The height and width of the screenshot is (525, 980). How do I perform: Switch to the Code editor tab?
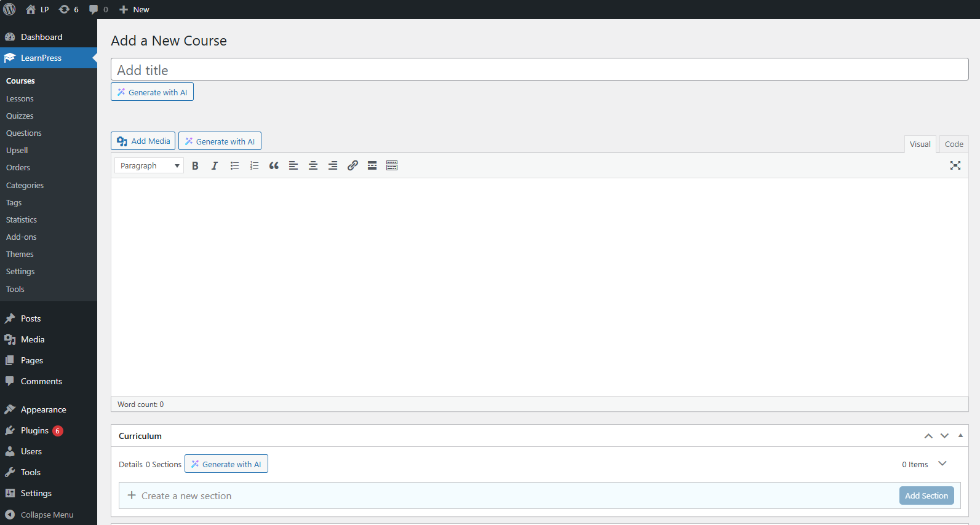click(x=954, y=144)
